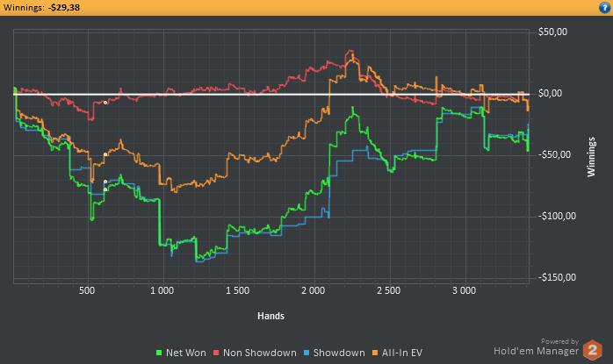Screen dimensions: 613x364
Task: Toggle the All-In EV legend entry
Action: coord(397,353)
